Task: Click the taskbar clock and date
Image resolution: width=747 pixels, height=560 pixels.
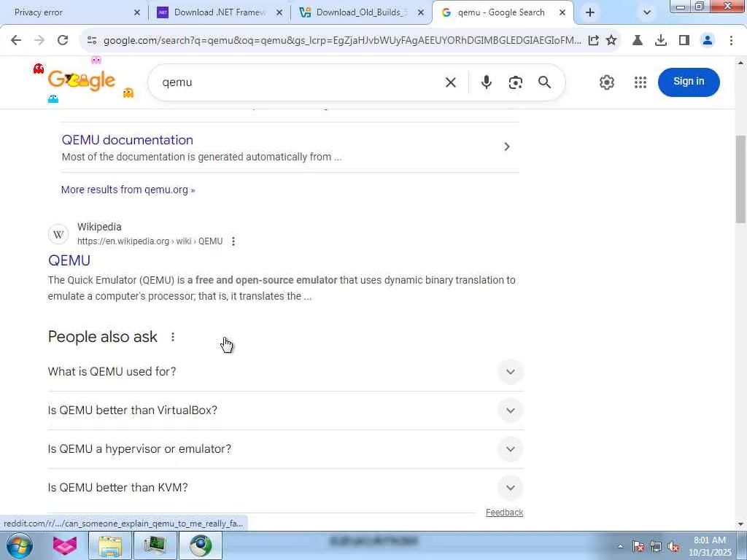Action: pos(709,546)
